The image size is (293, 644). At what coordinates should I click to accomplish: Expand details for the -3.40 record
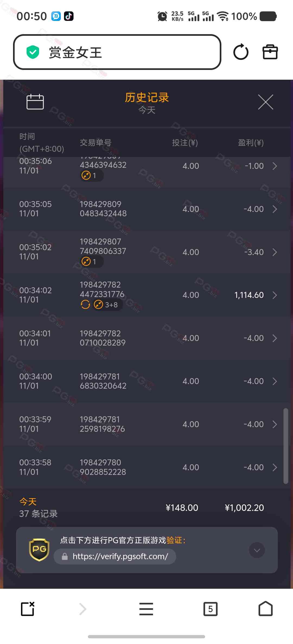click(x=275, y=252)
